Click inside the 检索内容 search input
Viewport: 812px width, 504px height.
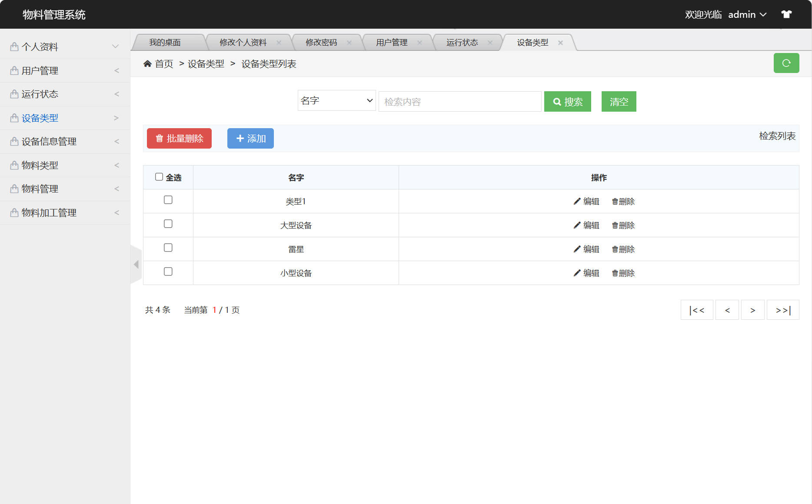click(x=459, y=101)
